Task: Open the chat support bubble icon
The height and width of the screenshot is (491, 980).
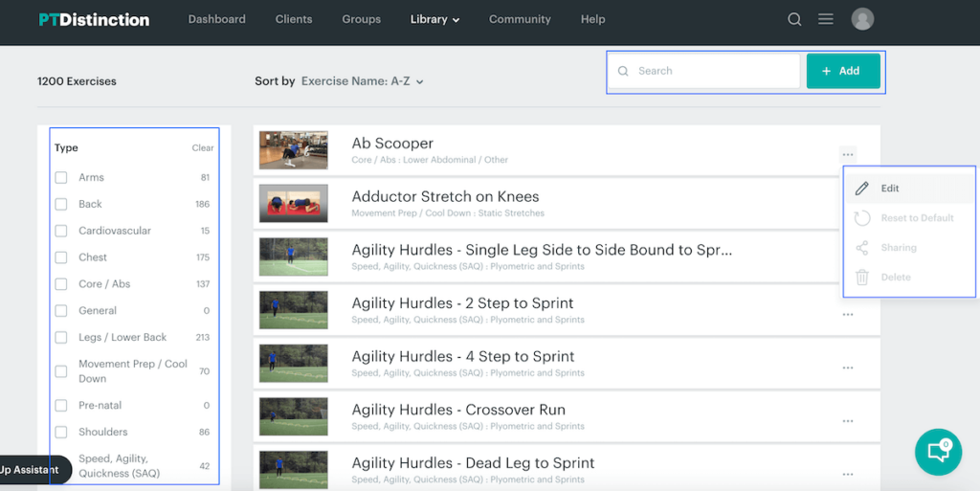Action: (938, 452)
